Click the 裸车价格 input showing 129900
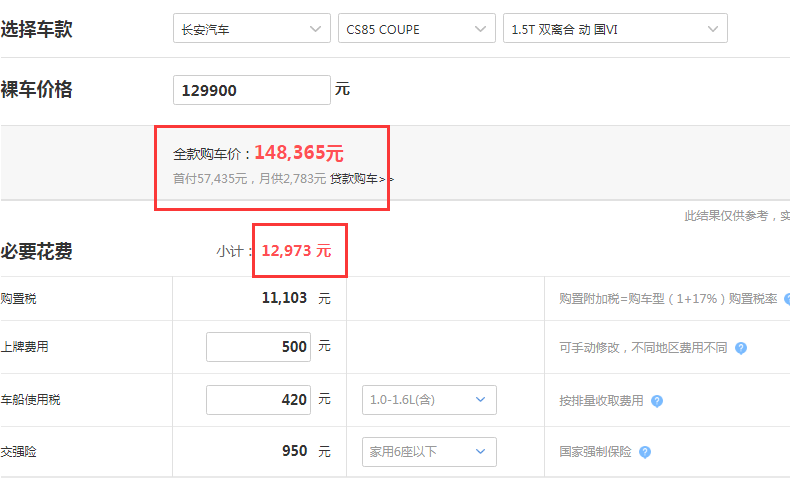The image size is (790, 478). tap(252, 90)
